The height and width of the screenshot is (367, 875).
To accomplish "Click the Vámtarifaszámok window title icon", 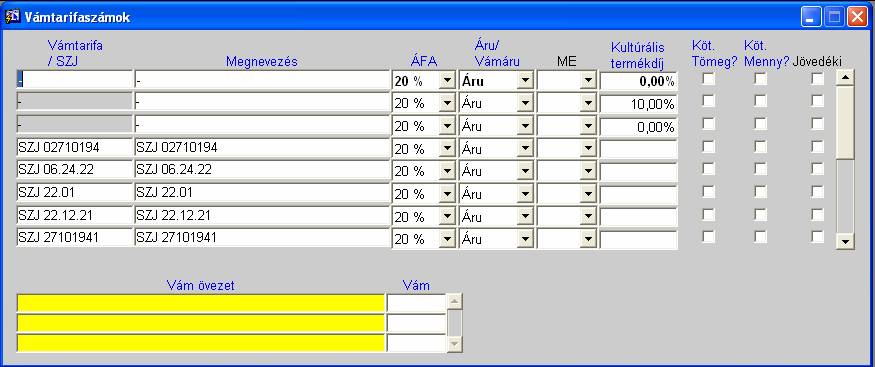I will [12, 17].
